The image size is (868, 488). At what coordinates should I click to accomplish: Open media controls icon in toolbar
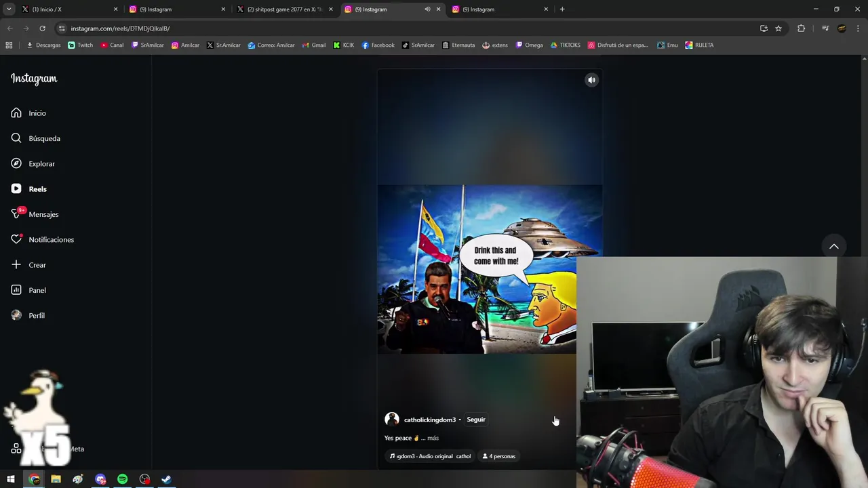(825, 28)
